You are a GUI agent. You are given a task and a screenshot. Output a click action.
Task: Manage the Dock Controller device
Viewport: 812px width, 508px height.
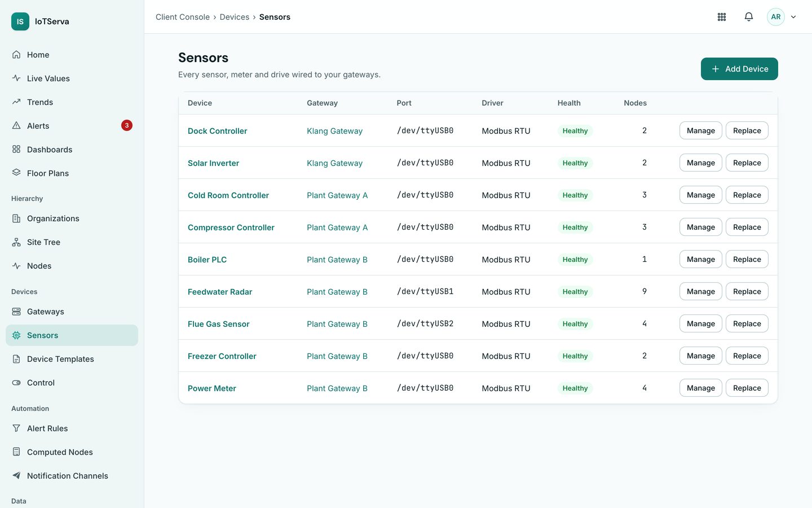point(701,130)
